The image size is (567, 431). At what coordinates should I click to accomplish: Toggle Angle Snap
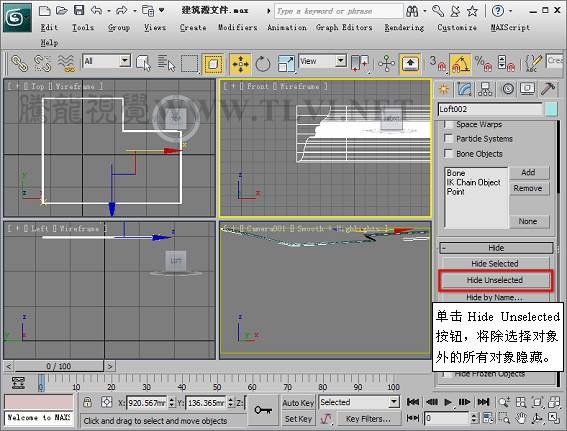click(460, 64)
